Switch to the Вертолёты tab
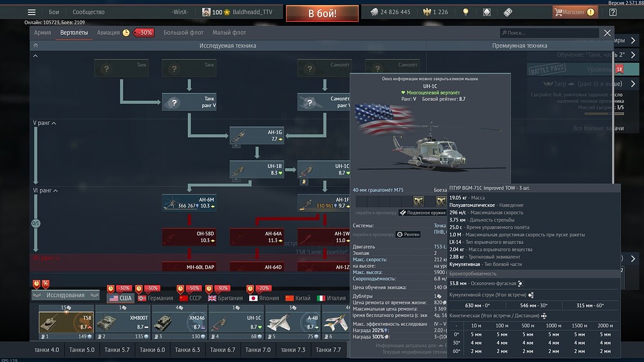 tap(74, 32)
